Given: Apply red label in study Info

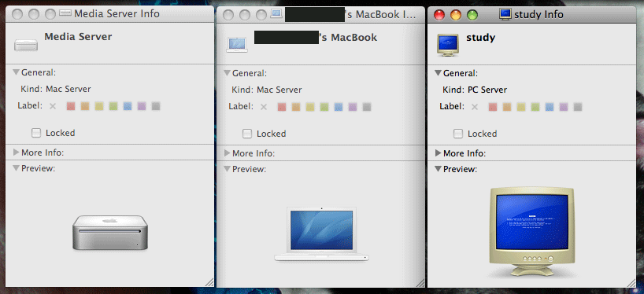Looking at the screenshot, I should click(x=493, y=107).
